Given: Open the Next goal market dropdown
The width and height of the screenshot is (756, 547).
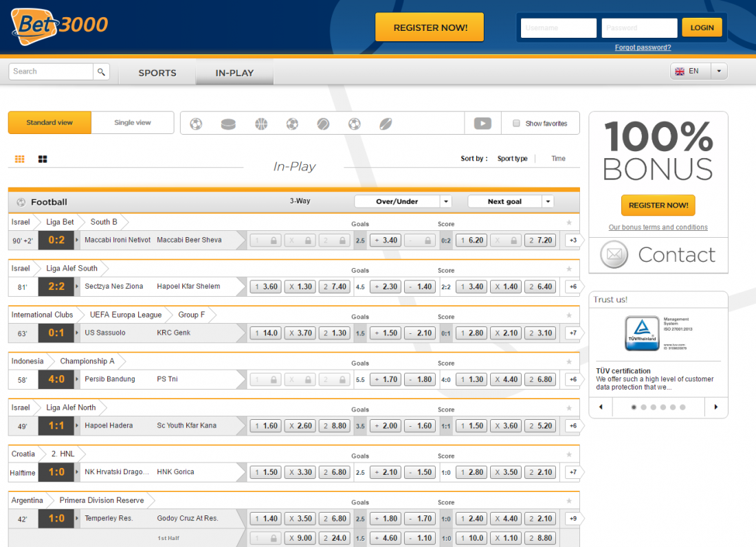Looking at the screenshot, I should (511, 201).
